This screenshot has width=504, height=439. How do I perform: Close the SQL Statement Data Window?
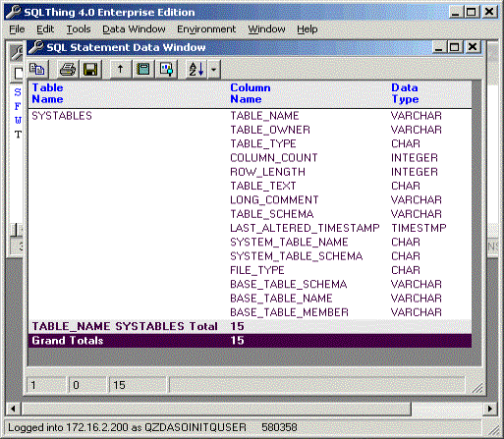coord(473,47)
